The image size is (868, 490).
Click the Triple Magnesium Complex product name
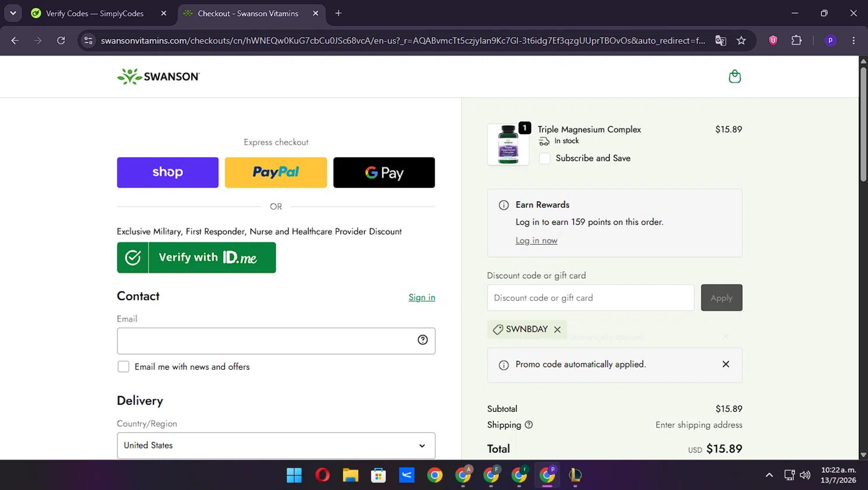click(589, 130)
